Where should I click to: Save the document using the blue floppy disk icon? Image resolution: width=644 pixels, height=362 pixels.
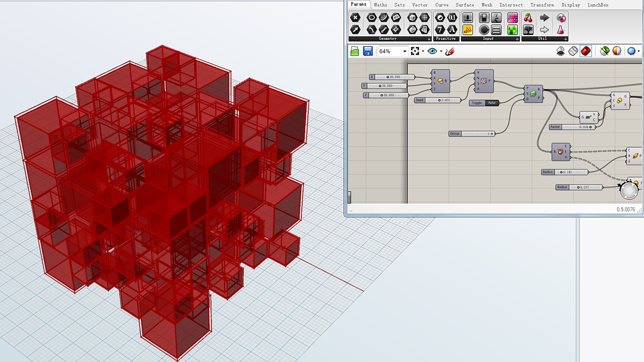pos(368,51)
